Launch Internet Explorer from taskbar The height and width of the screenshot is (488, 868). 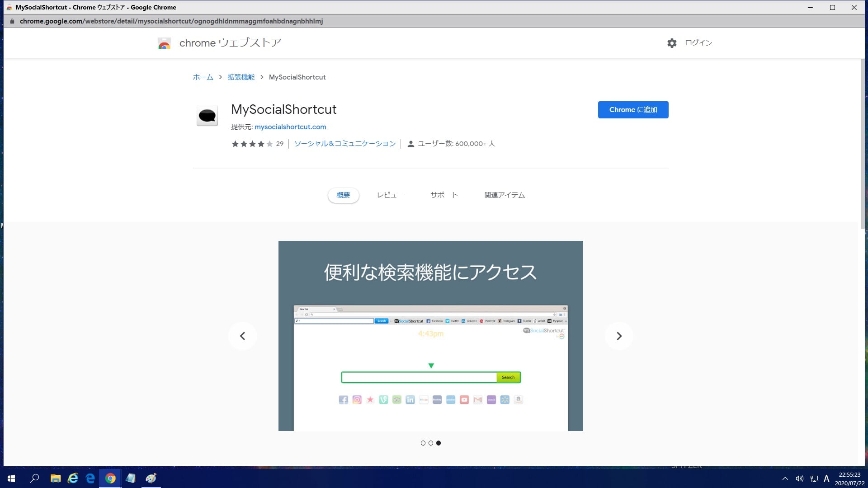pos(73,478)
